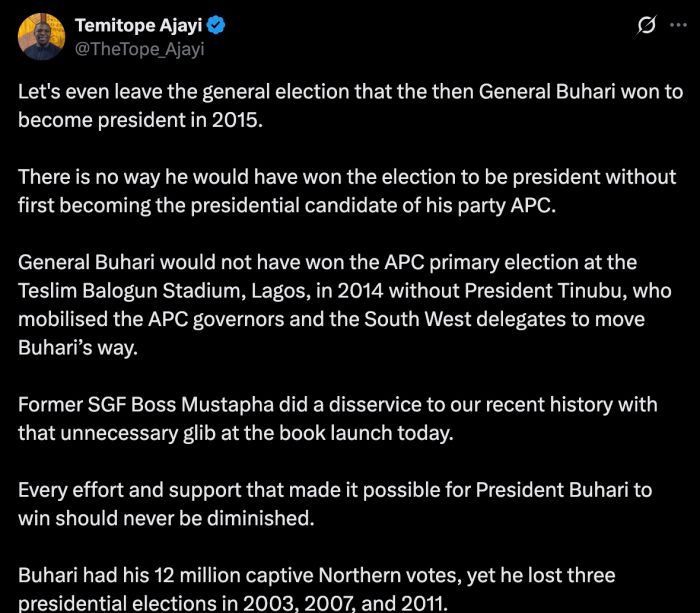The image size is (700, 613).
Task: Open the tweet's more options menu
Action: point(679,26)
